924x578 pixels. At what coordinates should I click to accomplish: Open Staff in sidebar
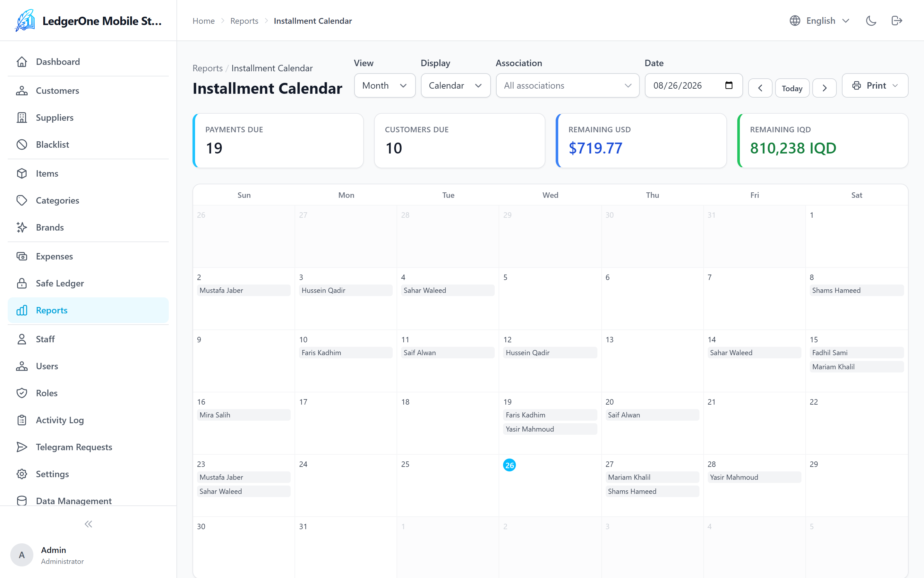coord(88,339)
